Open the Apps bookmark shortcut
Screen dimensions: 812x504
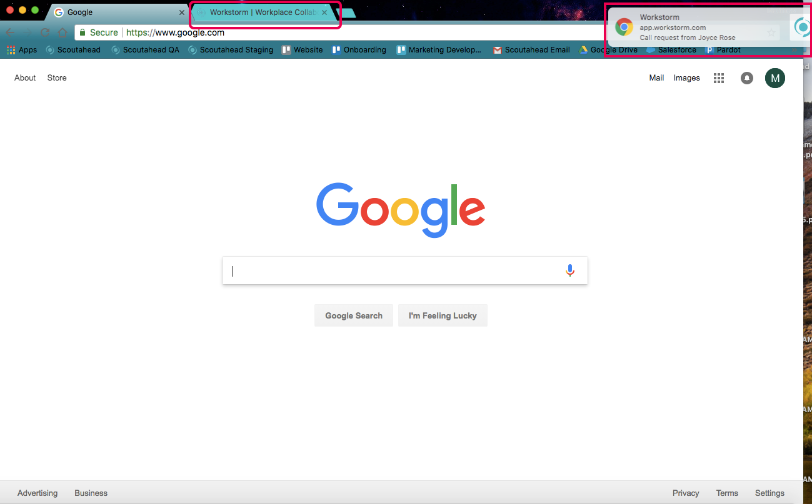[22, 50]
